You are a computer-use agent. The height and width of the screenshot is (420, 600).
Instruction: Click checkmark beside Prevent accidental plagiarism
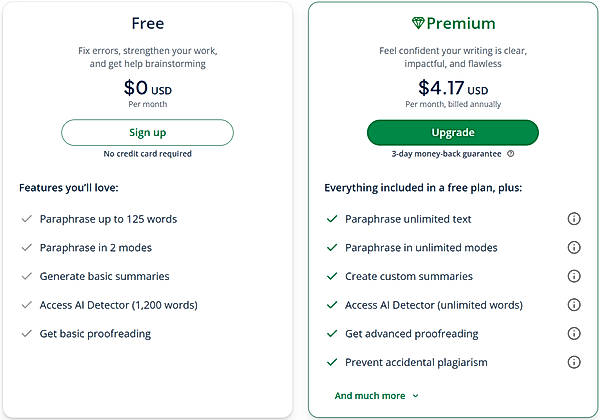tap(331, 362)
